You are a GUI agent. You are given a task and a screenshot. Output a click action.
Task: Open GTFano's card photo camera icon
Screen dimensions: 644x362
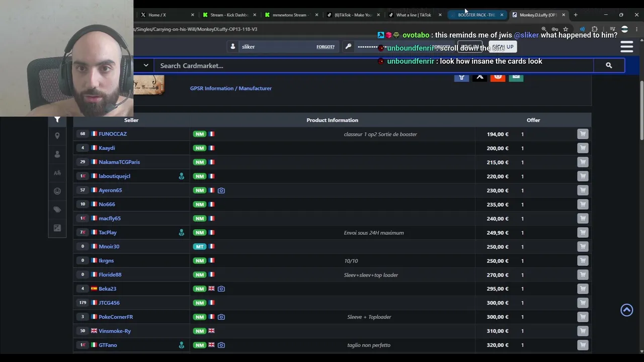pos(221,345)
